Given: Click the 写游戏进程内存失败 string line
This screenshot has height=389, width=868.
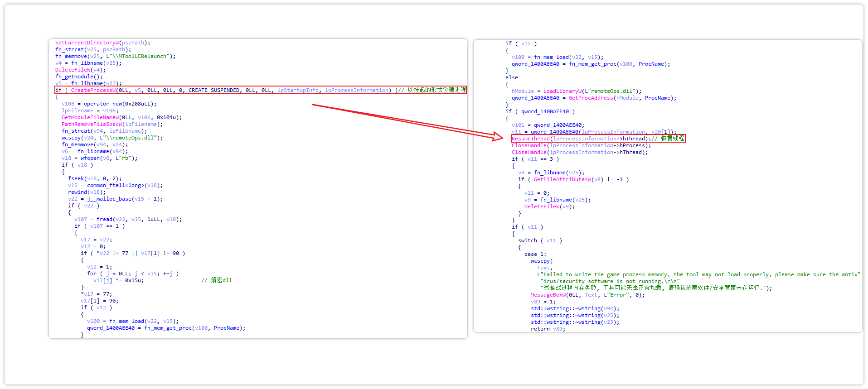Looking at the screenshot, I should coord(656,288).
